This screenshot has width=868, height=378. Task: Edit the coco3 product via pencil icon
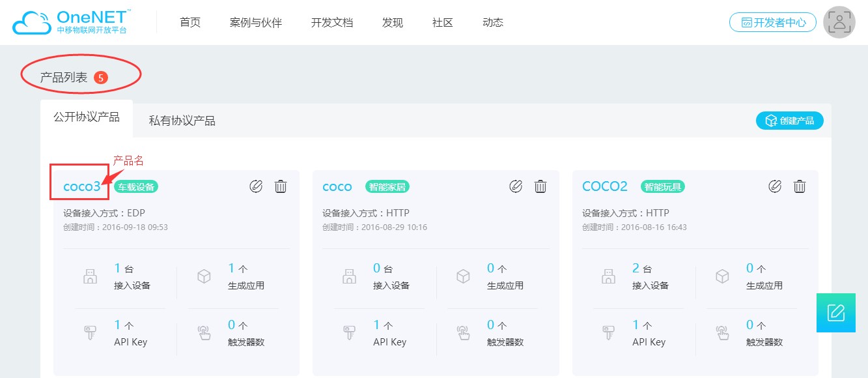tap(256, 186)
